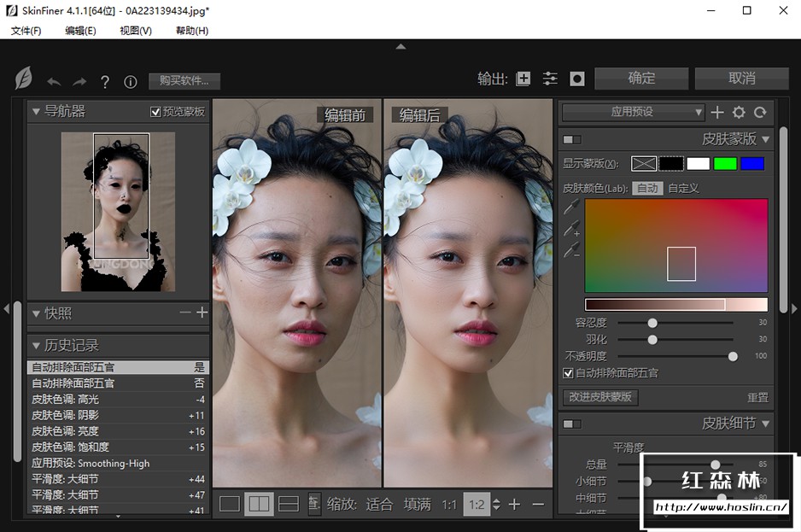Select the subtract eyedropper minus tool
Screen dimensions: 801x532
click(571, 250)
